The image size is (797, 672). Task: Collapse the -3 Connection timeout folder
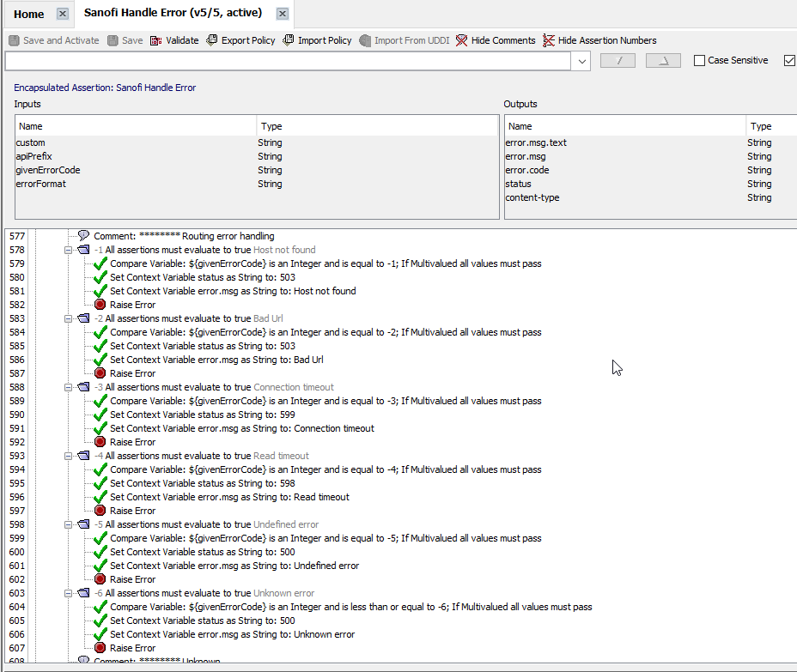[68, 387]
